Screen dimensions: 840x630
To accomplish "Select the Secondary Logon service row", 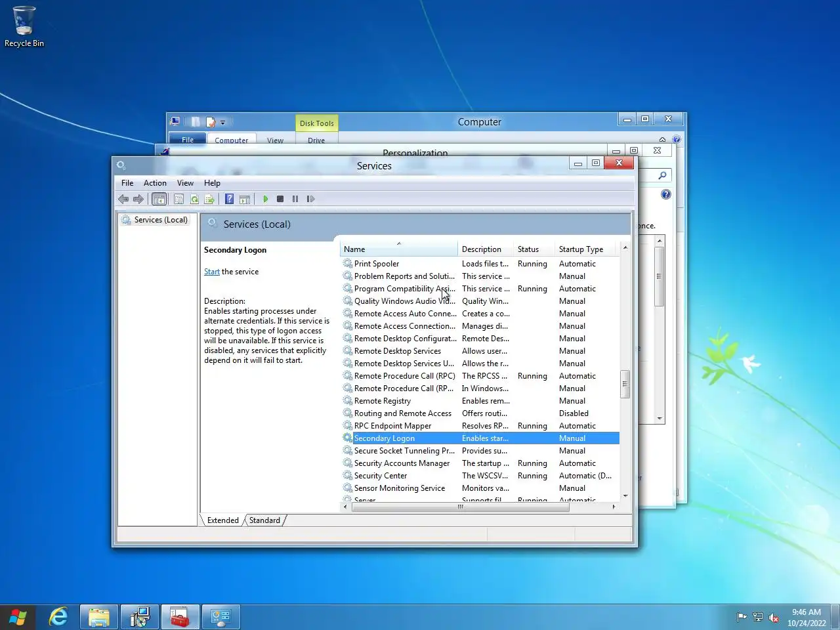I will pyautogui.click(x=480, y=438).
